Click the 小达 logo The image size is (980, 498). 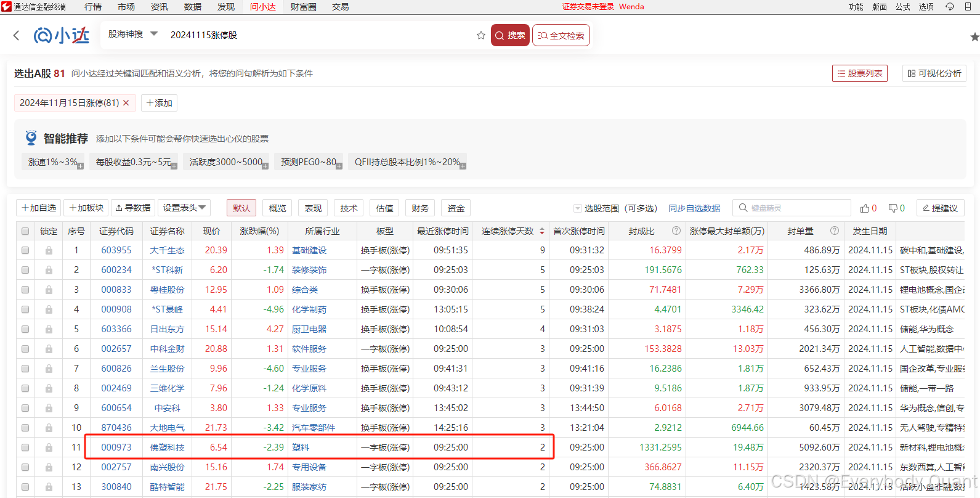[62, 35]
